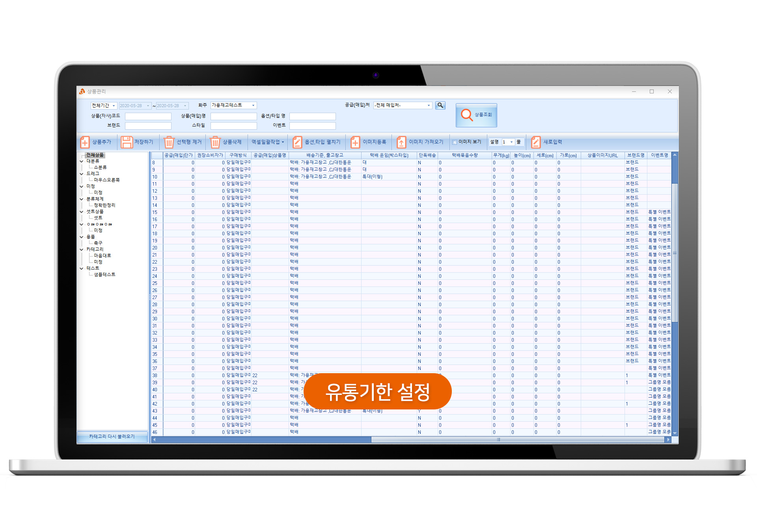Click the 상품삭제 delete product icon
The width and height of the screenshot is (757, 532).
tap(215, 142)
